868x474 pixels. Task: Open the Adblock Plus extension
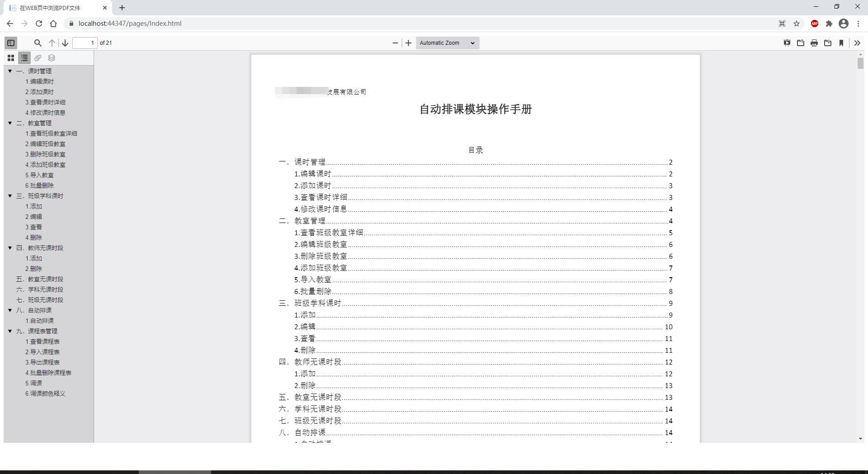tap(815, 24)
